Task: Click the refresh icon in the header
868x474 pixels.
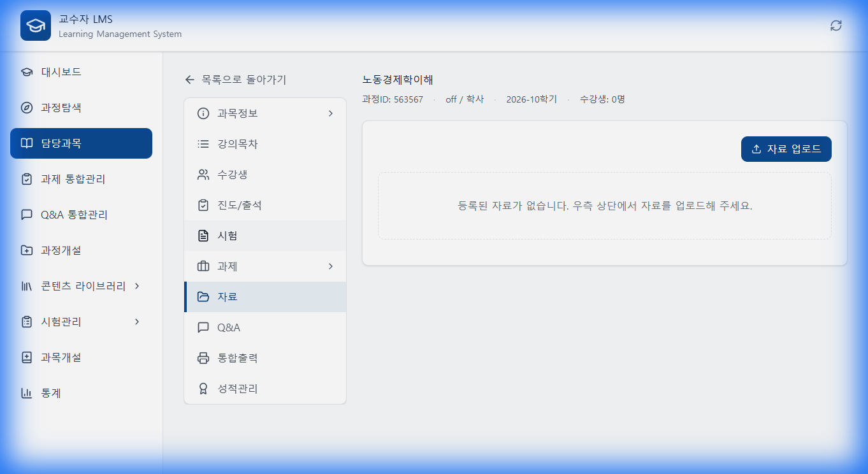Action: point(835,27)
